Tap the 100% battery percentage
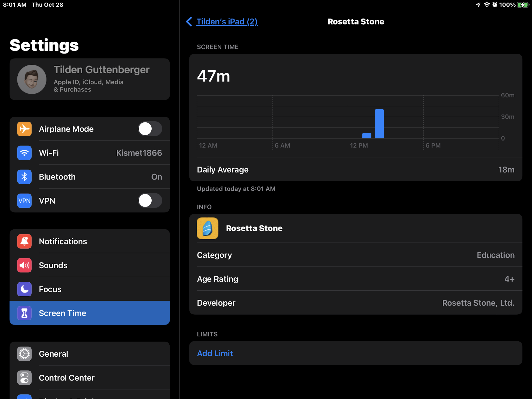The image size is (532, 399). [507, 5]
